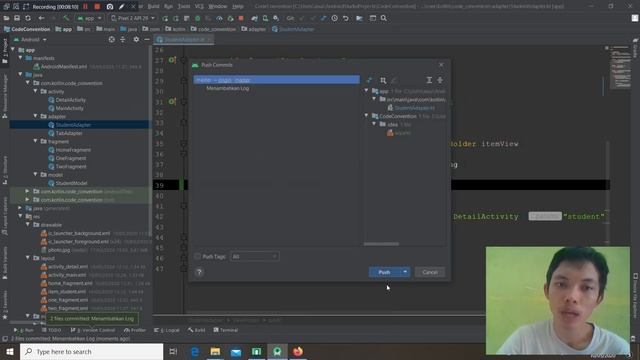The width and height of the screenshot is (640, 360).
Task: Open the Push button dropdown arrow
Action: click(x=405, y=272)
